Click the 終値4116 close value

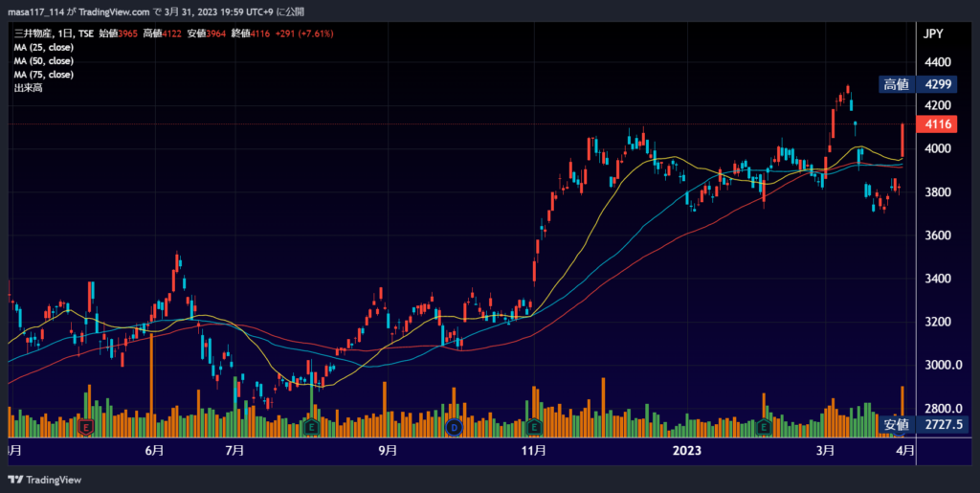[251, 34]
